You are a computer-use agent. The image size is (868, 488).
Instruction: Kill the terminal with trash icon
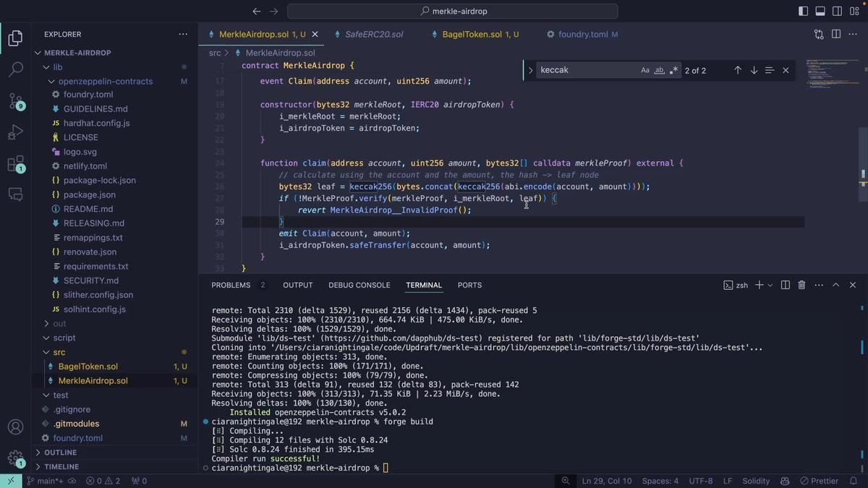point(801,285)
